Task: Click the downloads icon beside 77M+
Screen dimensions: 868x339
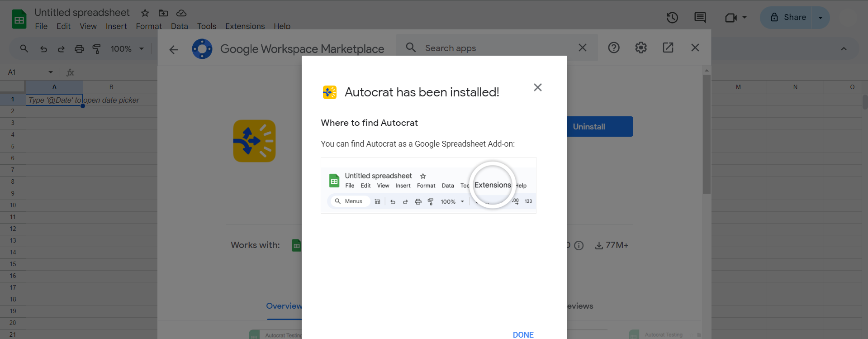Action: (x=599, y=245)
